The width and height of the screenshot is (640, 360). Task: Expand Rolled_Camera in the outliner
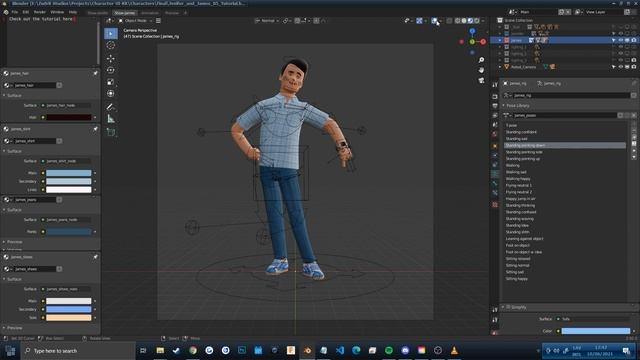[500, 67]
